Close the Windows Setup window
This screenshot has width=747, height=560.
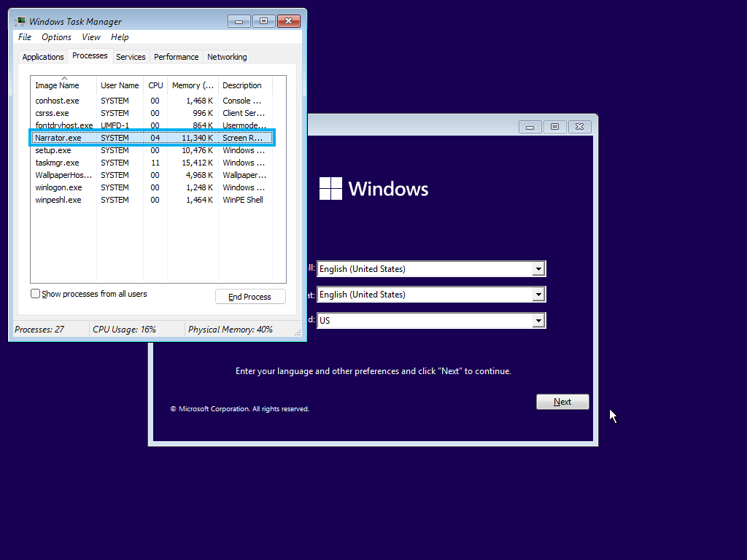(x=580, y=127)
